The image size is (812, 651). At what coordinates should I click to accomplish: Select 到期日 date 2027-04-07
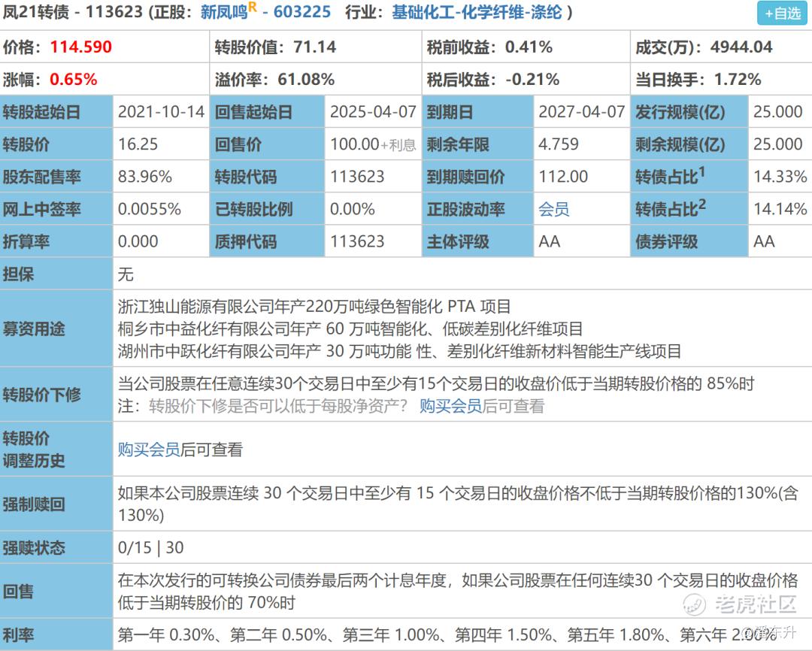(x=581, y=111)
